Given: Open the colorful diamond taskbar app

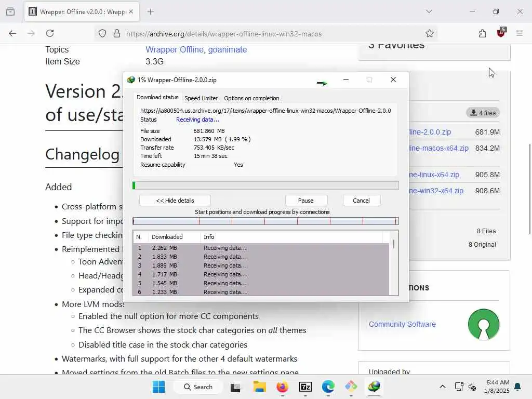Looking at the screenshot, I should click(x=351, y=387).
